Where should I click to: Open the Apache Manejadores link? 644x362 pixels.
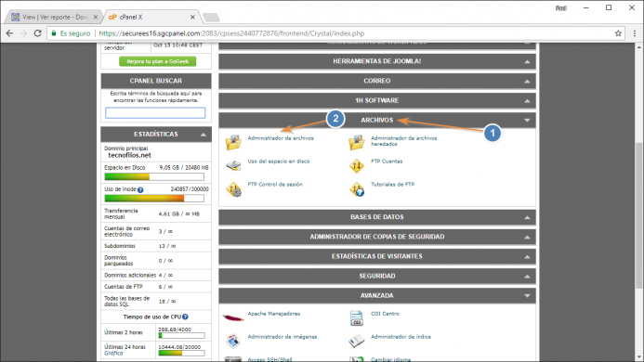[x=273, y=314]
